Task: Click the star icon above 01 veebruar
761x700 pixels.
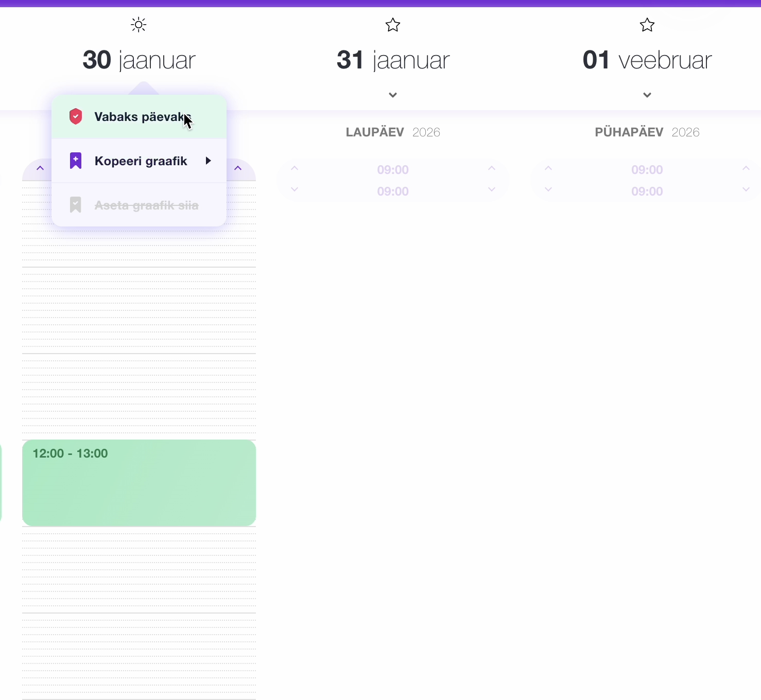Action: [x=647, y=25]
